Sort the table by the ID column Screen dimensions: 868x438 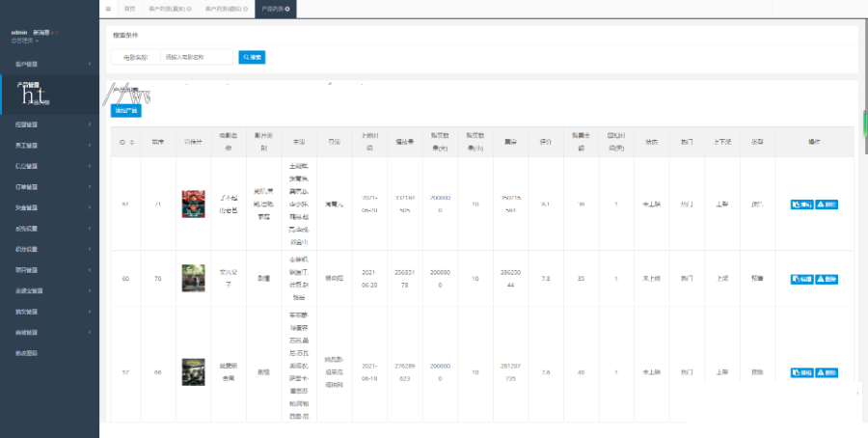point(132,142)
